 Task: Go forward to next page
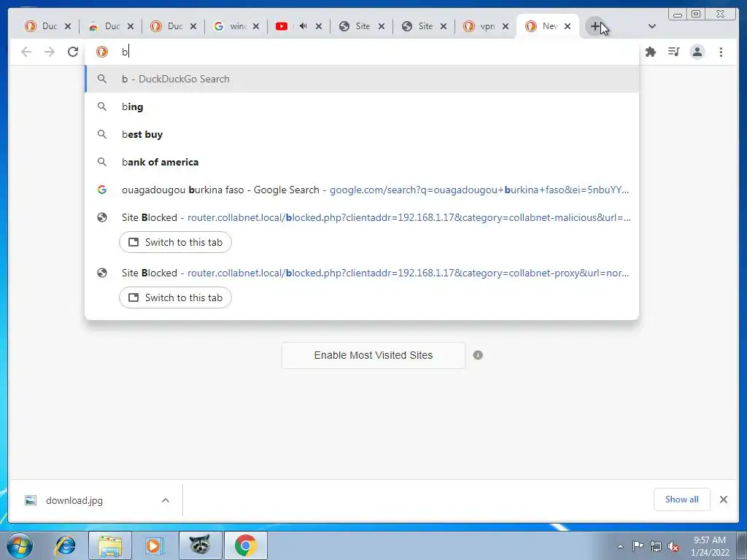click(50, 52)
